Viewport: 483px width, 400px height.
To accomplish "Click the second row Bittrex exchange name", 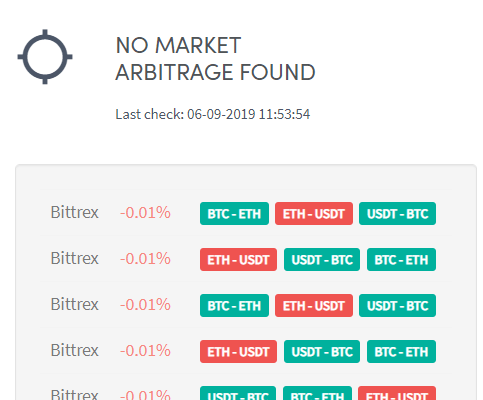I will [75, 258].
